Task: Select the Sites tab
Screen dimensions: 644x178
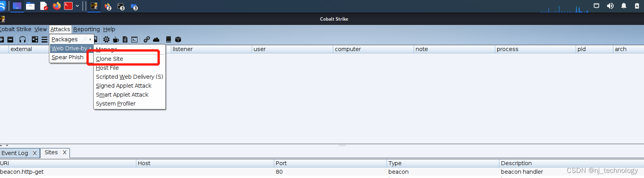Action: point(51,152)
